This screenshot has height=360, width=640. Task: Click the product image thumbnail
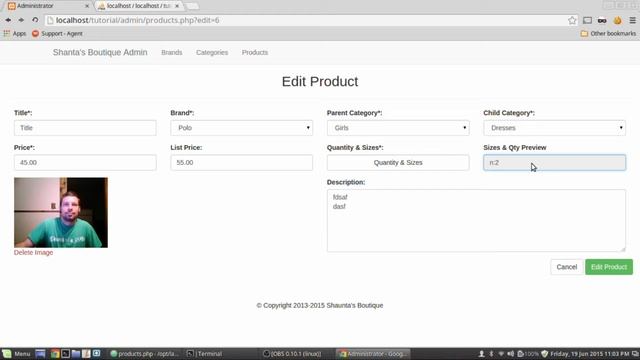pyautogui.click(x=61, y=212)
